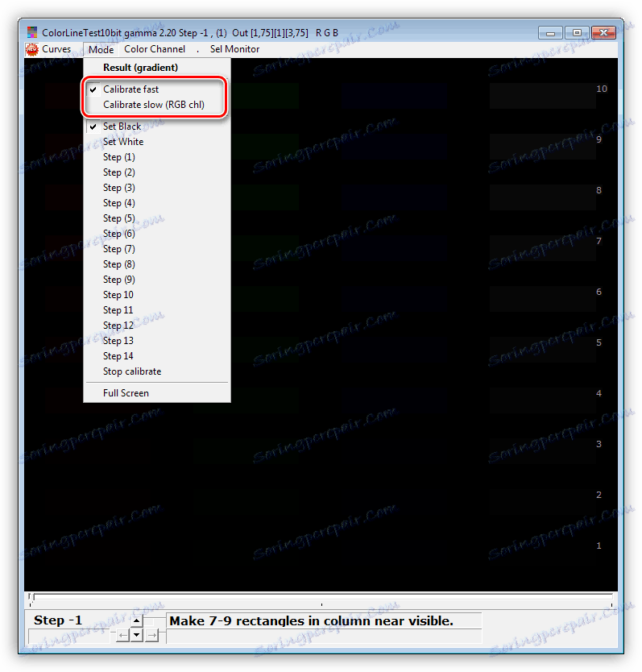This screenshot has height=672, width=642.
Task: Choose Step 12 from the menu
Action: tap(157, 326)
